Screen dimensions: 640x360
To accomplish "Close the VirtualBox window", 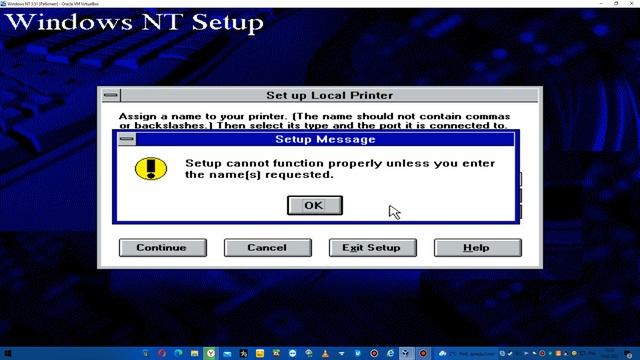I will [x=631, y=3].
